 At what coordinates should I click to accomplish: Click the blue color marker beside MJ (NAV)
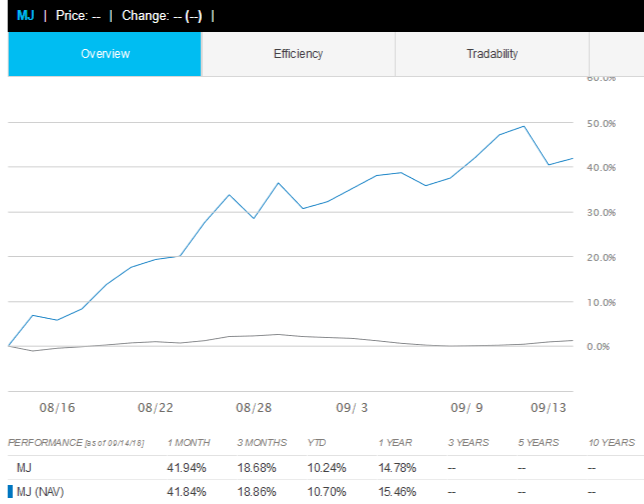click(x=10, y=490)
